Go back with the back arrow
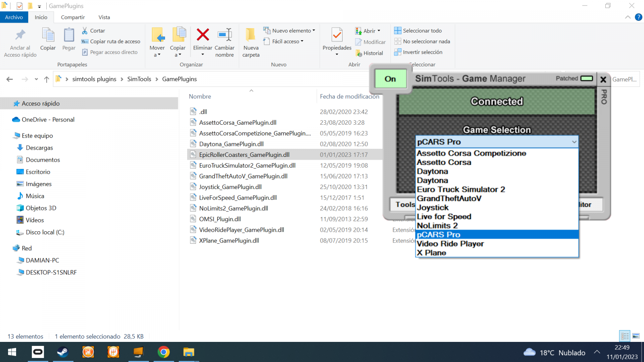Image resolution: width=644 pixels, height=362 pixels. click(x=10, y=79)
